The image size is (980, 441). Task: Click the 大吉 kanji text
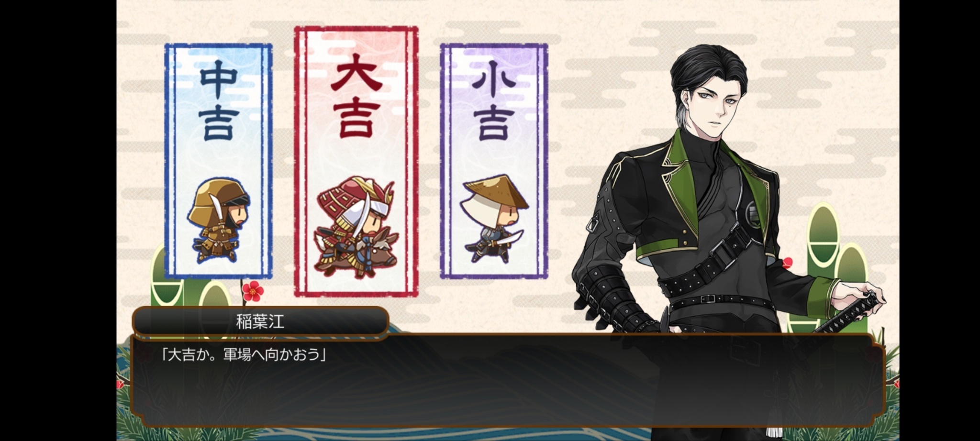356,96
